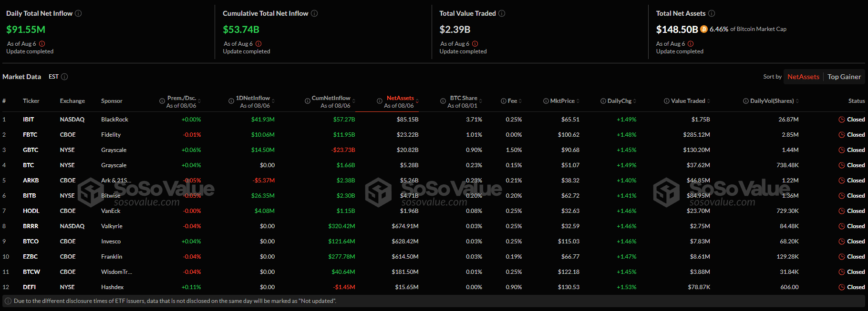Click info icon before CumNetInflow column header

click(308, 101)
